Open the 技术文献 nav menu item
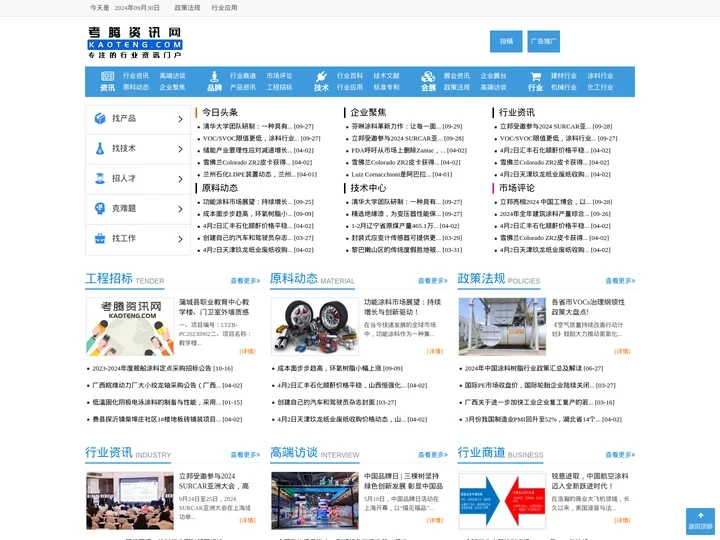 pyautogui.click(x=386, y=76)
